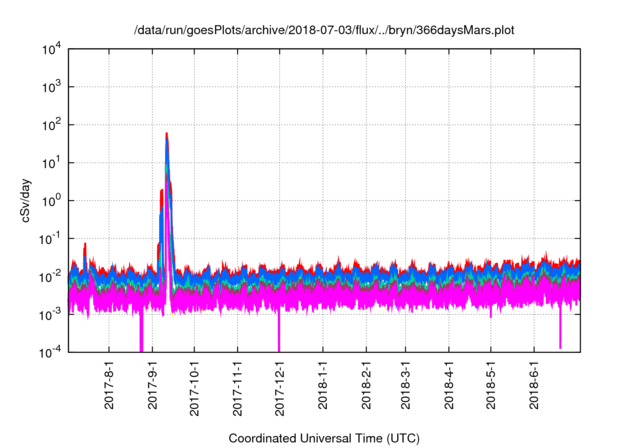
Task: Click the 10^3 y-axis tick label
Action: [x=52, y=87]
